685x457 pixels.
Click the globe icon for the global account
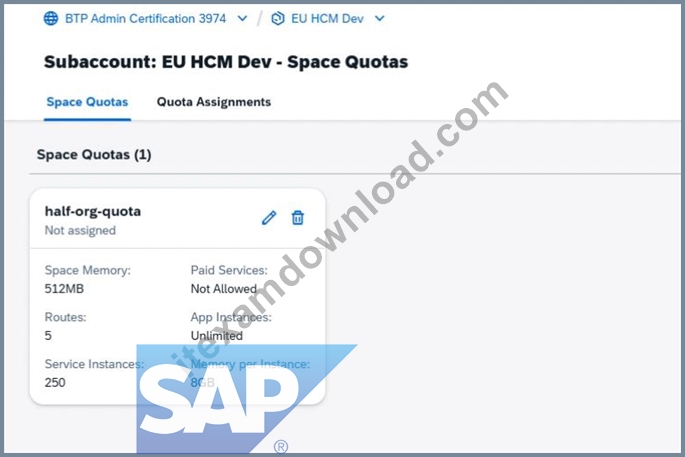point(51,18)
